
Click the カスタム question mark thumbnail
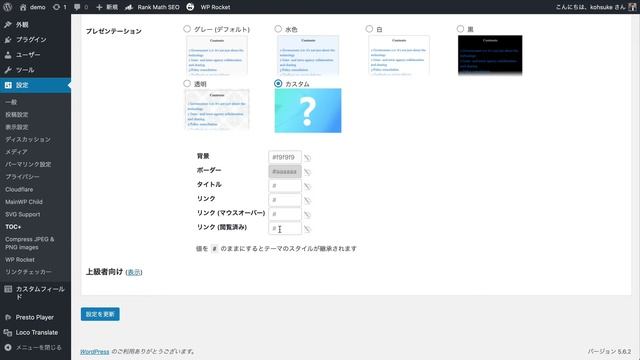coord(308,111)
